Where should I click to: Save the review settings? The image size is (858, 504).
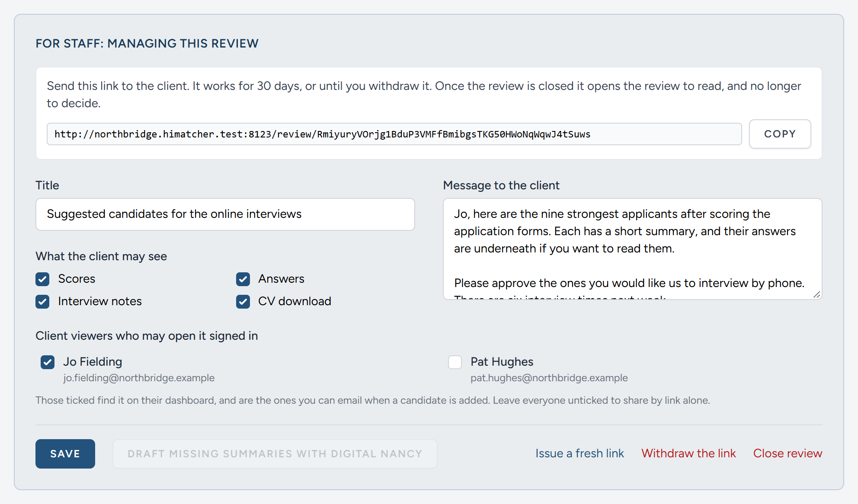pyautogui.click(x=65, y=454)
